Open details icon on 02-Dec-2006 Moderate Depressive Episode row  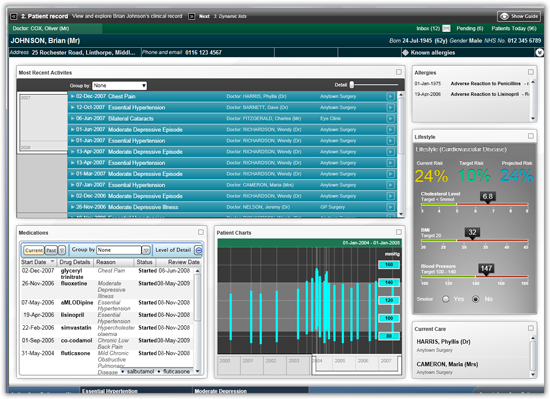click(390, 196)
